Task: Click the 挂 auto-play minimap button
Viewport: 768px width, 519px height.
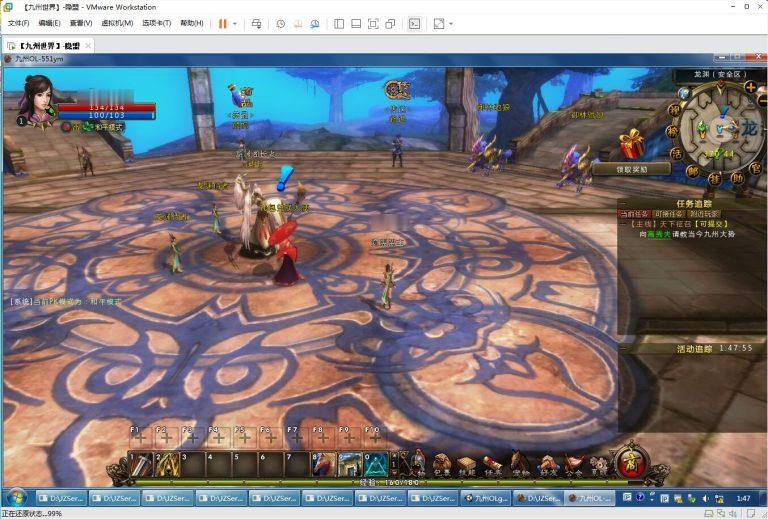Action: click(x=715, y=179)
